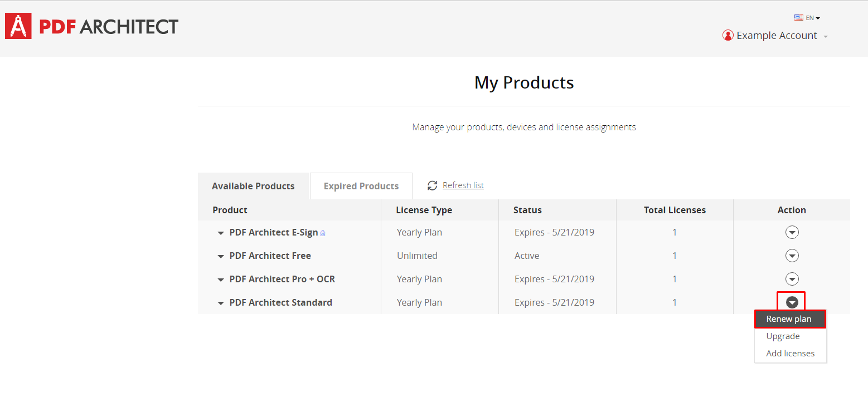Viewport: 868px width, 397px height.
Task: Click the Product column header
Action: 230,210
